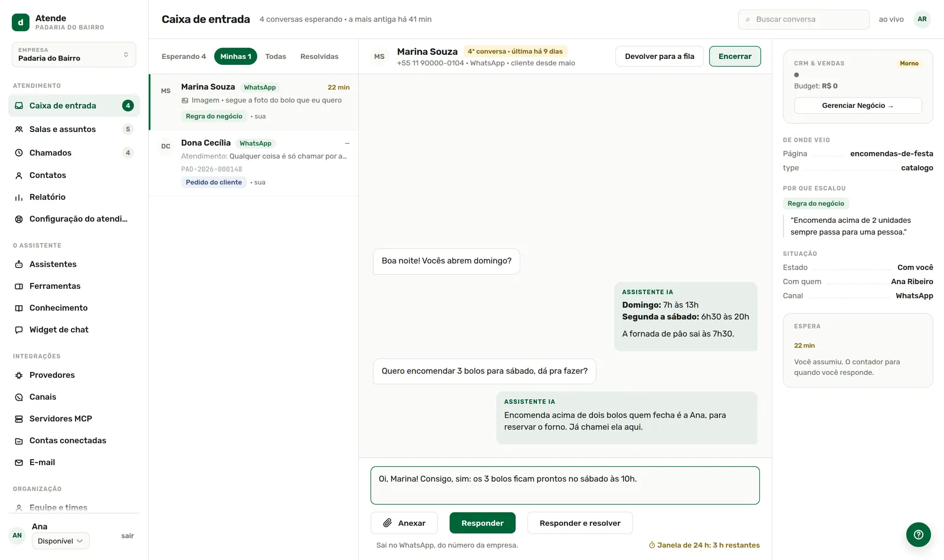Screen dimensions: 944x560
Task: Open Salas e assuntos menu item
Action: pyautogui.click(x=74, y=129)
